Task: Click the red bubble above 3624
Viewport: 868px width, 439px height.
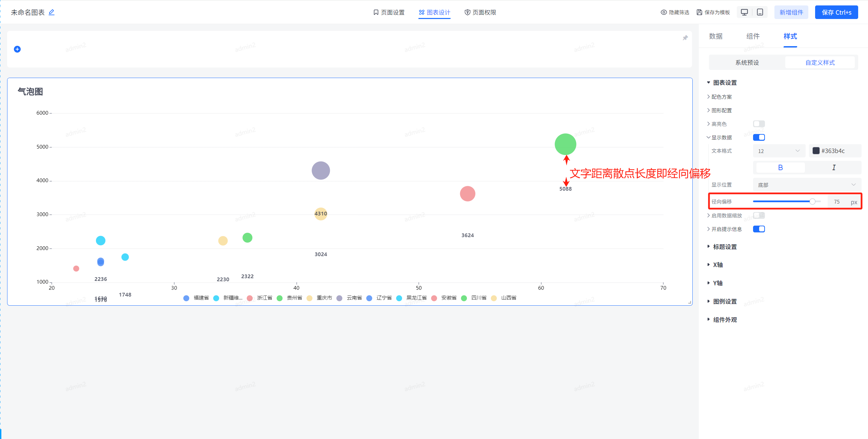Action: tap(468, 194)
